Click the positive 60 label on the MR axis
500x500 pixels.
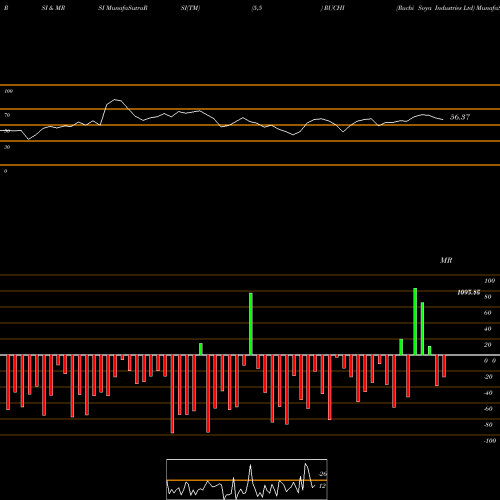point(488,313)
